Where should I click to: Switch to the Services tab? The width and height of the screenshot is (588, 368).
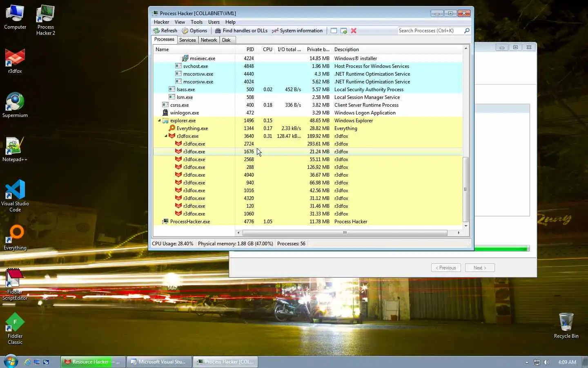[187, 40]
